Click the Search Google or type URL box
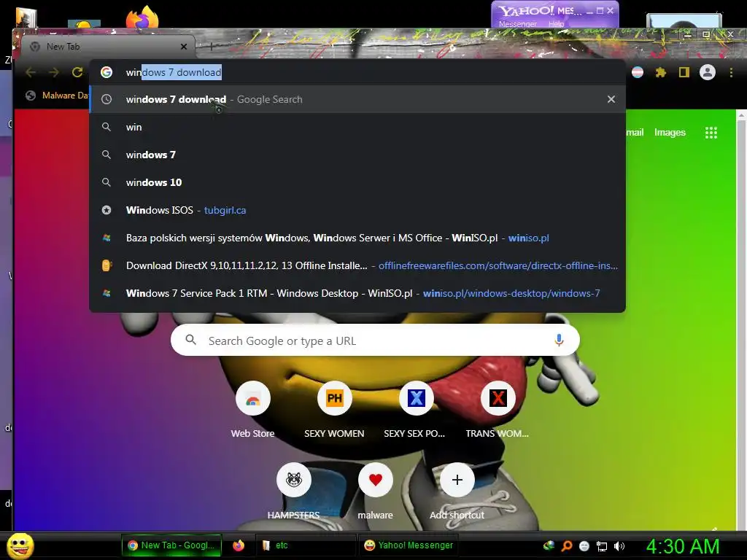747x560 pixels. point(375,340)
